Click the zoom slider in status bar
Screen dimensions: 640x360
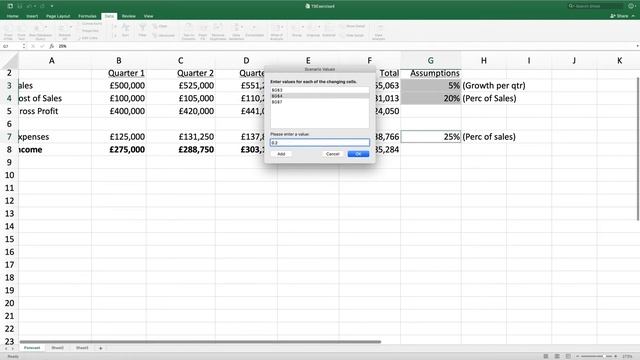coord(596,356)
